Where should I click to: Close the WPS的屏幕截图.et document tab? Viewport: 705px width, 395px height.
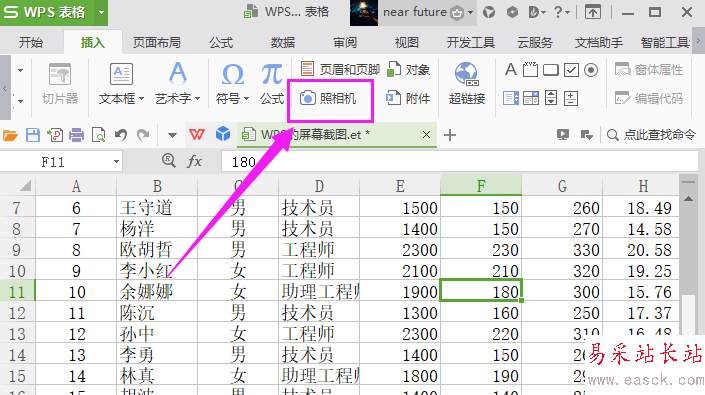point(426,134)
